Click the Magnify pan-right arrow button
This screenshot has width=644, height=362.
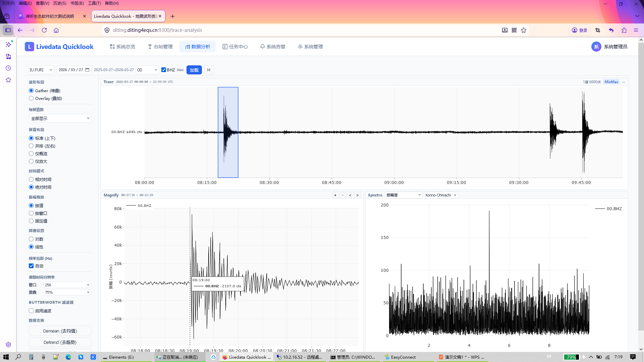tap(358, 195)
